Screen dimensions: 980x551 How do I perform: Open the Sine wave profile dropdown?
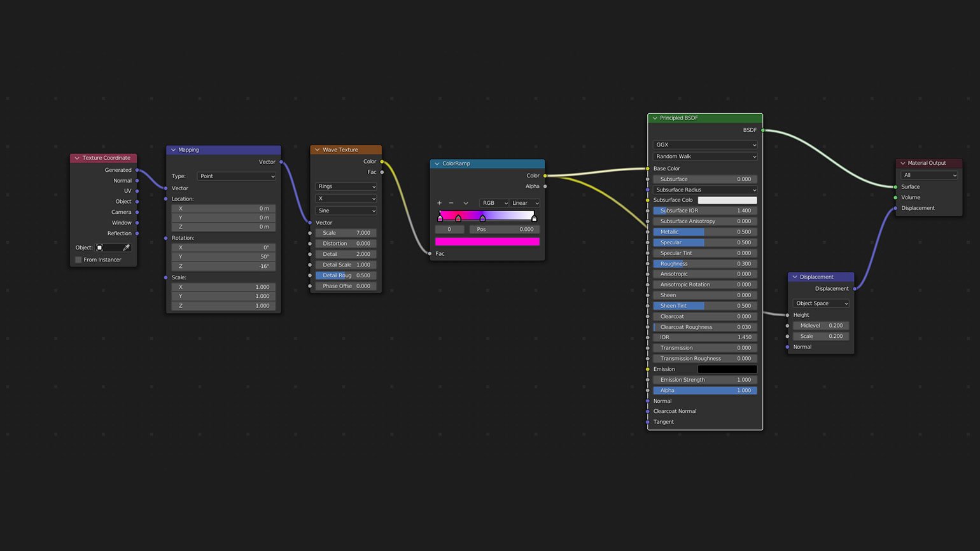[x=346, y=211]
